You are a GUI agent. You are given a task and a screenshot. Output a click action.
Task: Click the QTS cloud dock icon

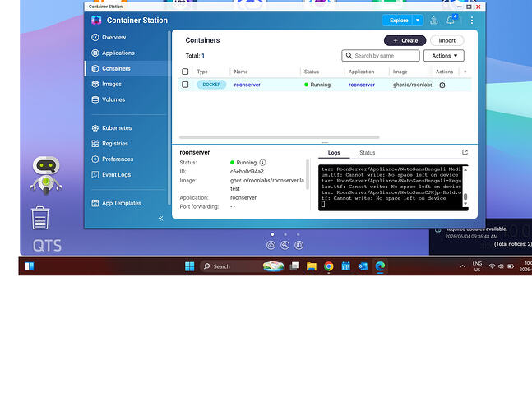point(271,245)
